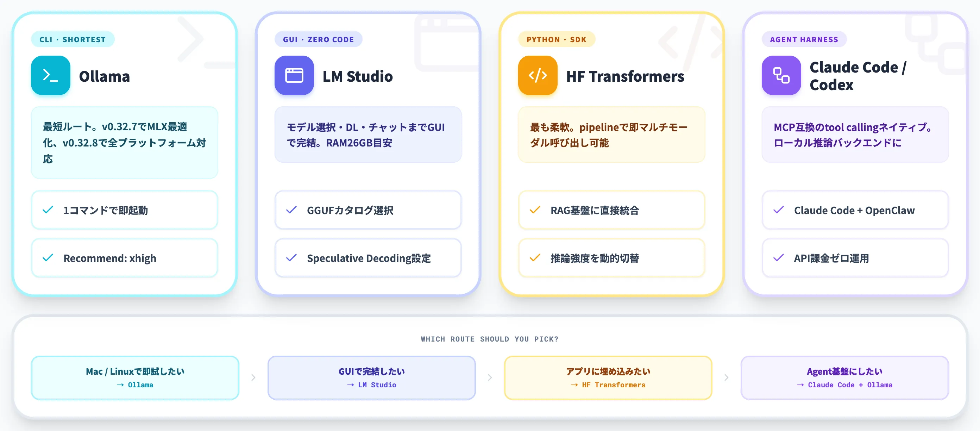The width and height of the screenshot is (980, 431).
Task: Select the GUI · ZERO CODE tag
Action: (319, 39)
